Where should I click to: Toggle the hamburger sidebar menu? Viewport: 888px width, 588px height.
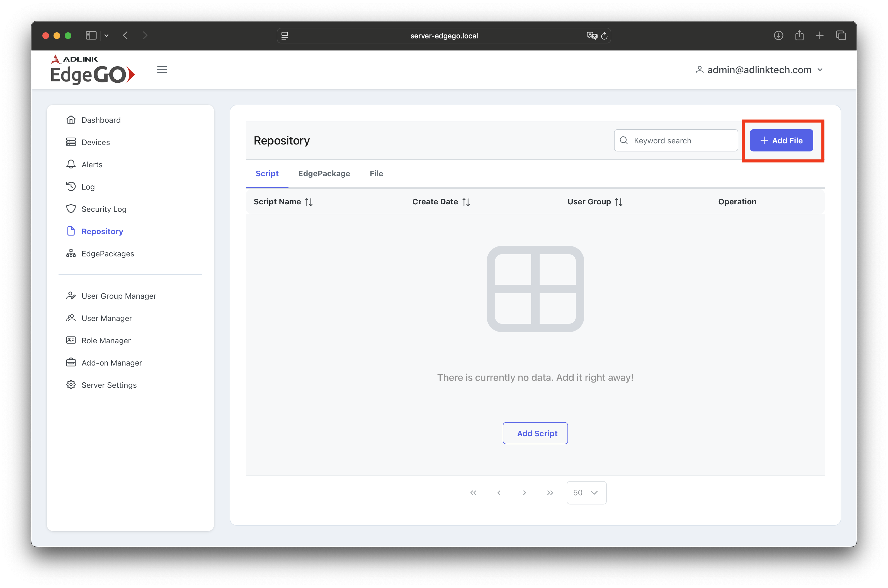[x=162, y=70]
